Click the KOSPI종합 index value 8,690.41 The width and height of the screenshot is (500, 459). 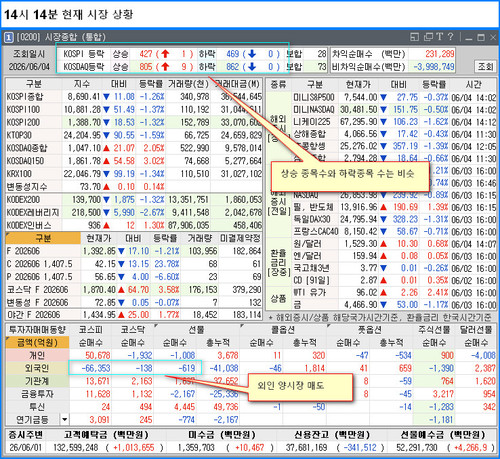[x=84, y=97]
